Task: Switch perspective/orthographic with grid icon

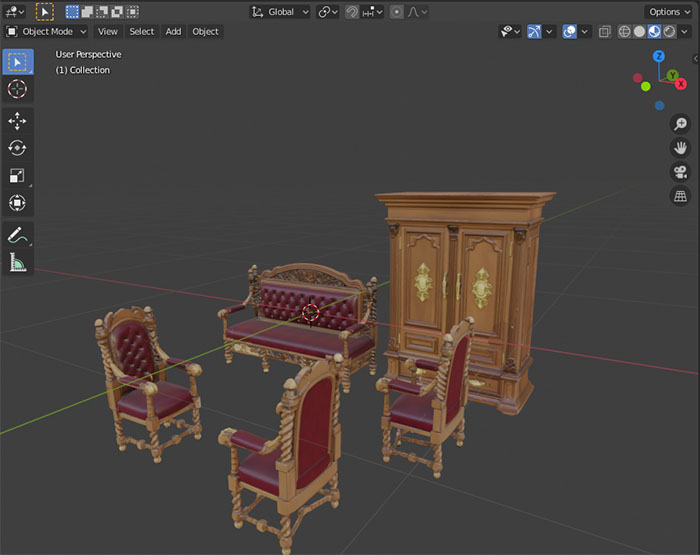Action: (680, 196)
